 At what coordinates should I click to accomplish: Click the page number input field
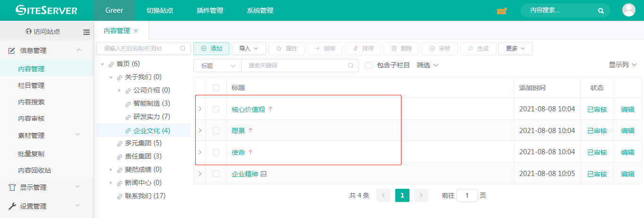[467, 195]
